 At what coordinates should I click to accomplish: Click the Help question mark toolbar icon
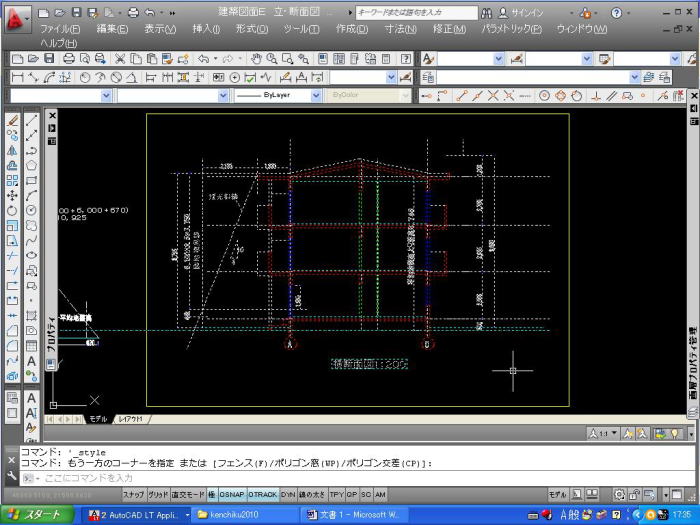405,58
